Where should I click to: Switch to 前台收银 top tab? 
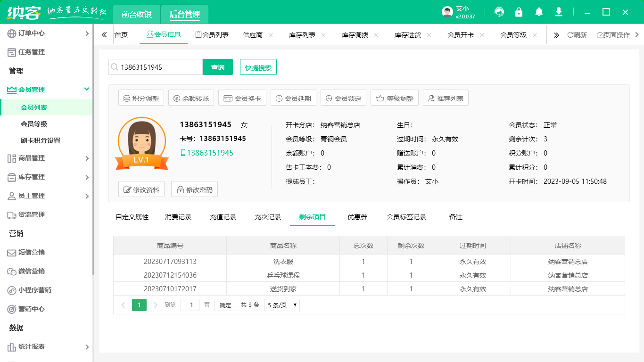(137, 14)
